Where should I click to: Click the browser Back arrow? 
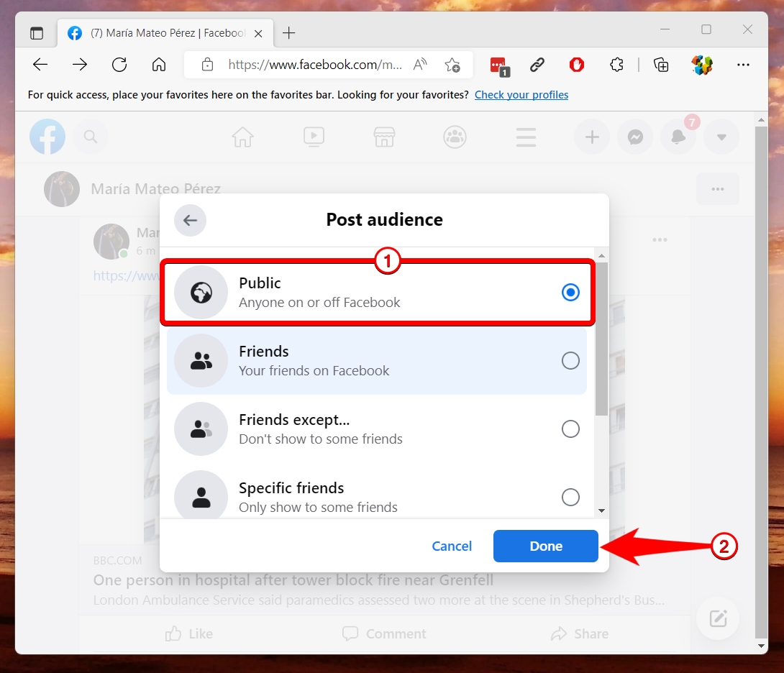click(40, 65)
